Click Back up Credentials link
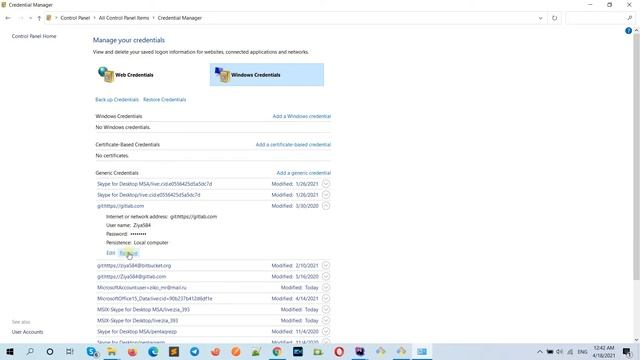Image resolution: width=640 pixels, height=360 pixels. 117,100
